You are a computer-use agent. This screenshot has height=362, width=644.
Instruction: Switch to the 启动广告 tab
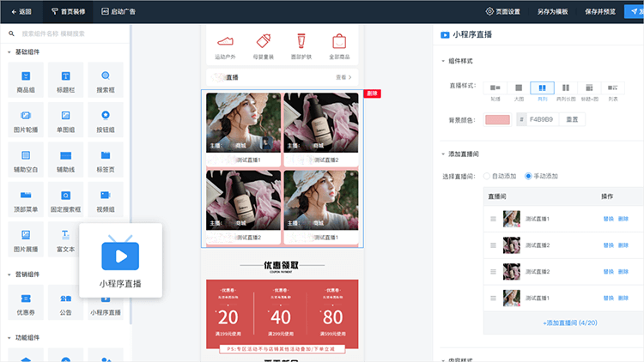click(118, 11)
